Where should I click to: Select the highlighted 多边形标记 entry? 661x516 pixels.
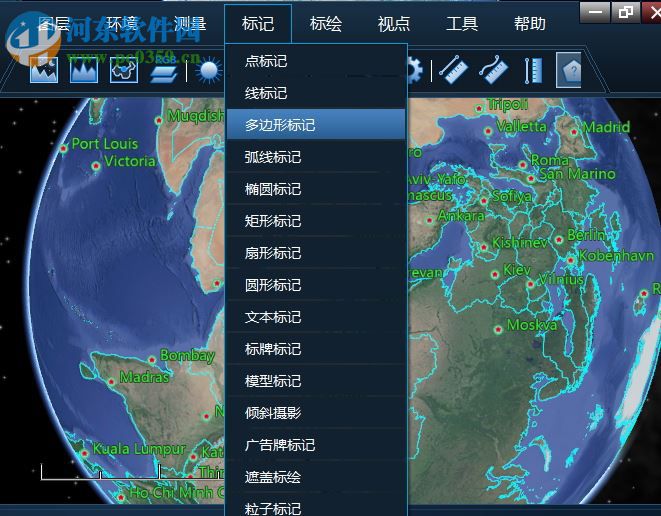[x=316, y=125]
